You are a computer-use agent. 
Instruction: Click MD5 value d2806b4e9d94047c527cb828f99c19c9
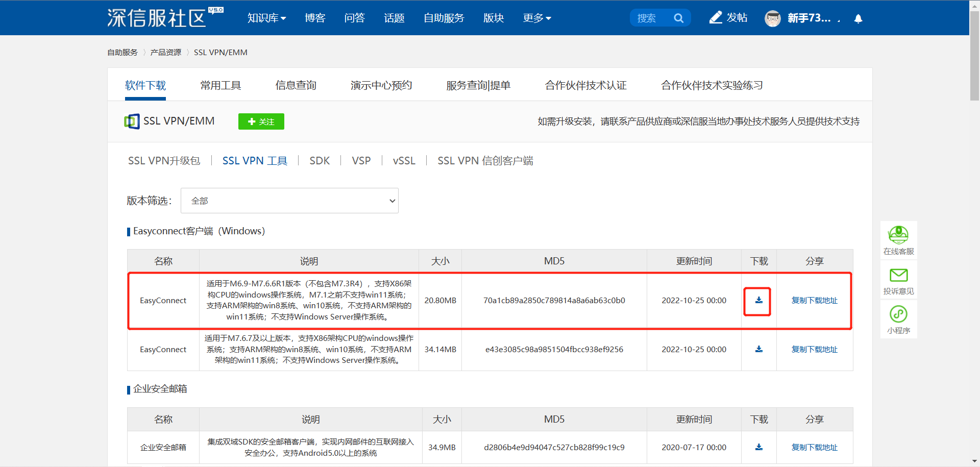pyautogui.click(x=554, y=447)
